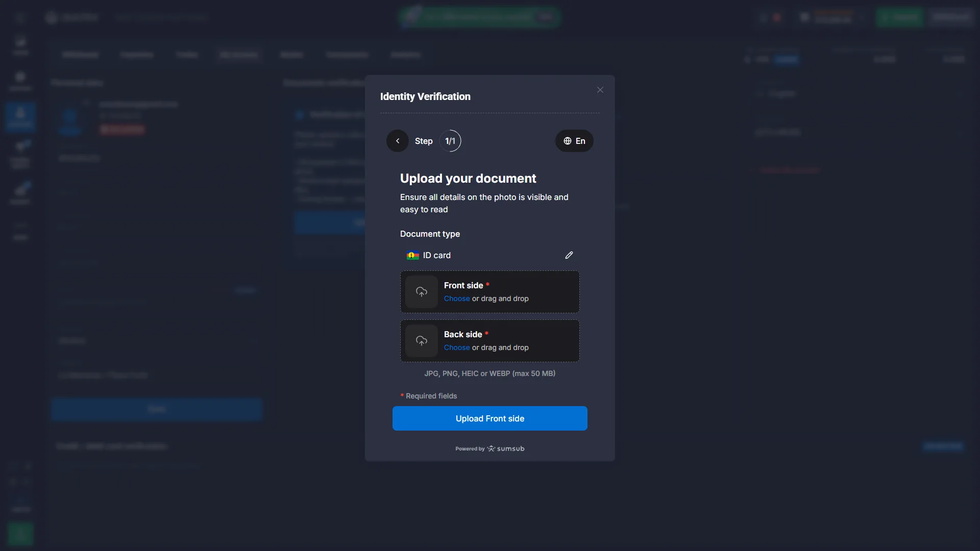Click the 1/1 step progress indicator
Screen dimensions: 980x551
pyautogui.click(x=450, y=141)
